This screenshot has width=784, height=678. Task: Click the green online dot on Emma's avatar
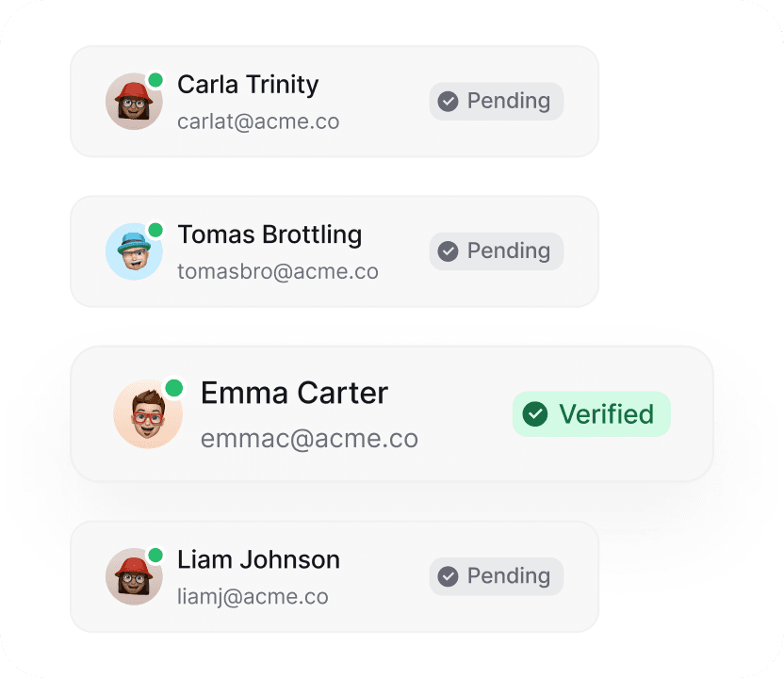(173, 388)
